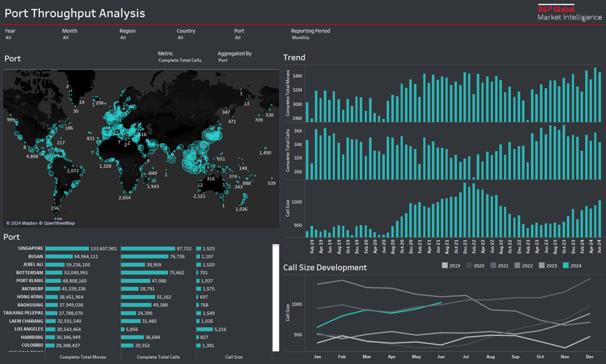Select the 2019 legend color swatch
The height and width of the screenshot is (364, 606).
coord(445,266)
